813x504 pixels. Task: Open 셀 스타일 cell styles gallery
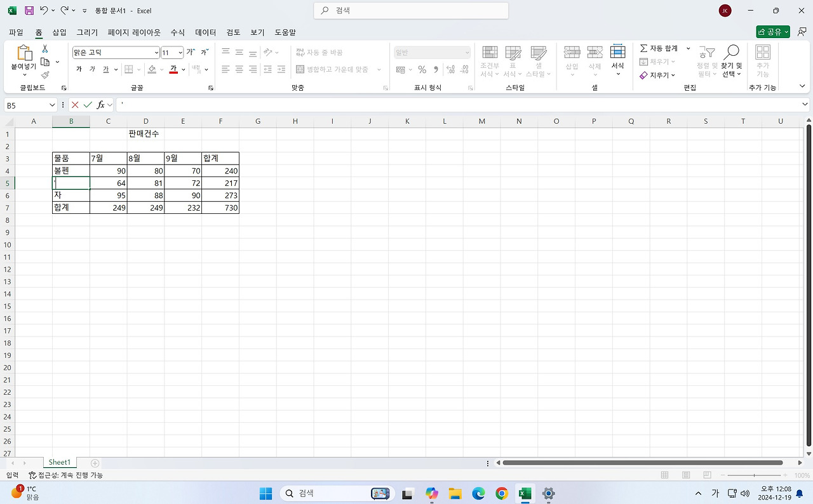coord(539,62)
